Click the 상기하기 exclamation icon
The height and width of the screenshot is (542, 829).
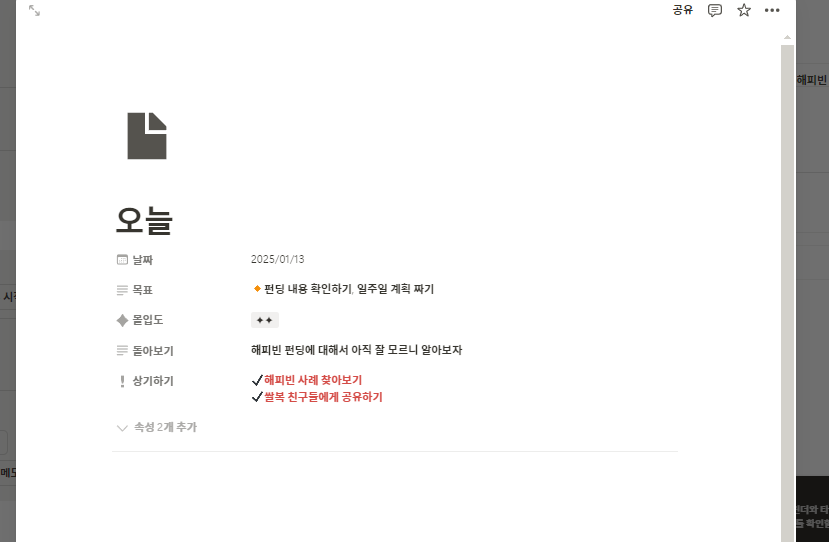[x=122, y=381]
